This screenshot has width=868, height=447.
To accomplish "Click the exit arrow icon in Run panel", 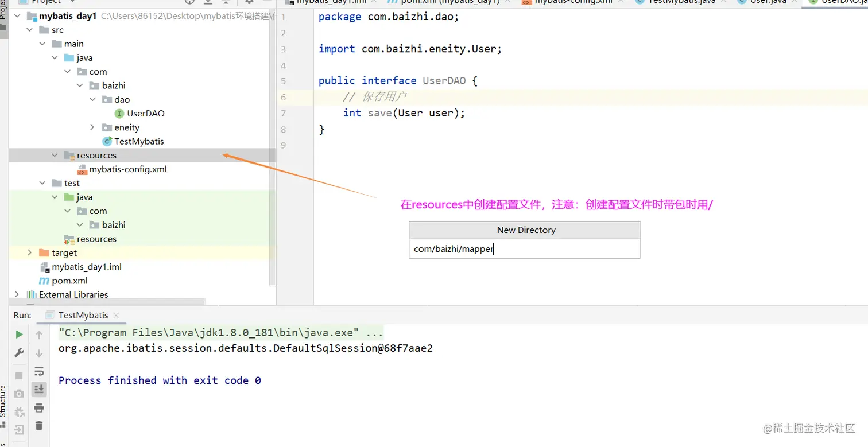I will click(19, 429).
